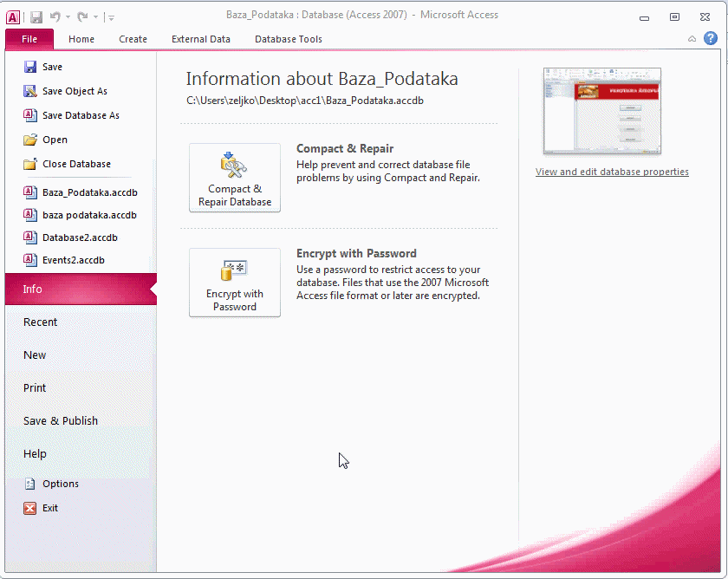Viewport: 728px width, 579px height.
Task: Open the External Data tab
Action: [201, 39]
